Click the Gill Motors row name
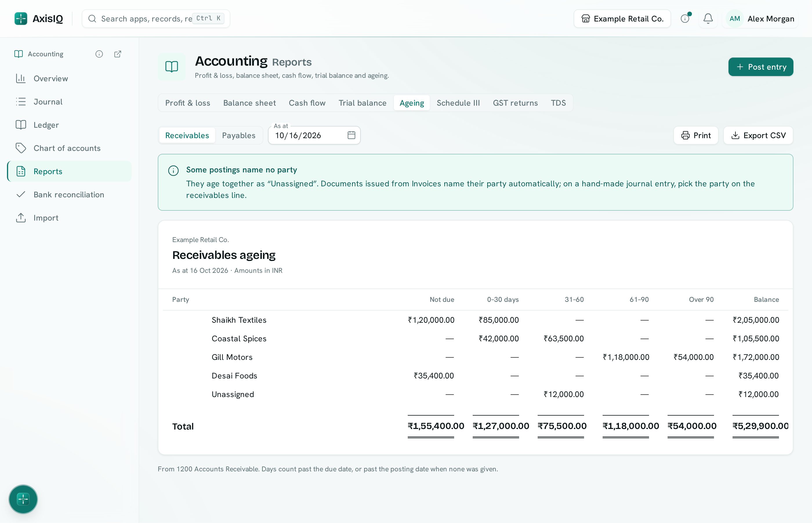This screenshot has width=812, height=523. click(232, 357)
